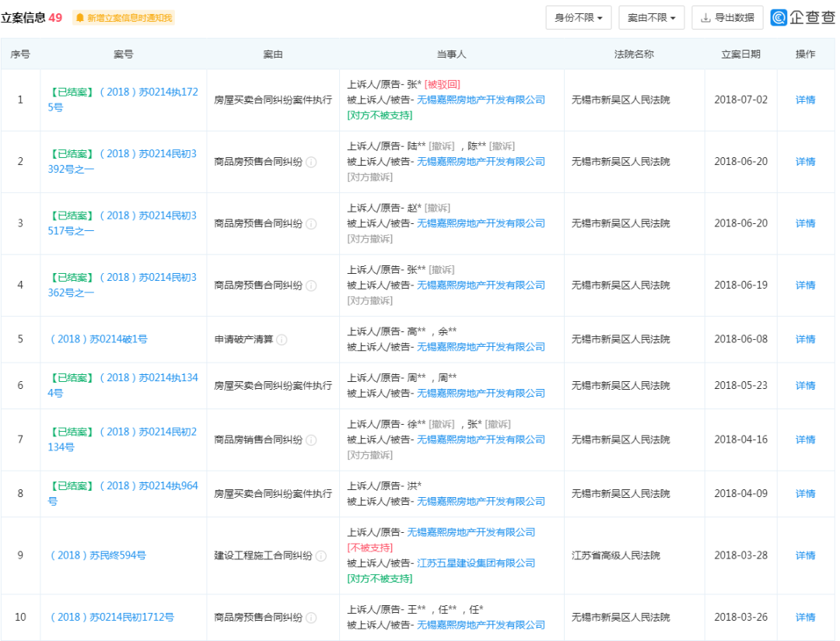Click the bell notification icon for new case alerts
The height and width of the screenshot is (641, 840).
click(x=80, y=18)
